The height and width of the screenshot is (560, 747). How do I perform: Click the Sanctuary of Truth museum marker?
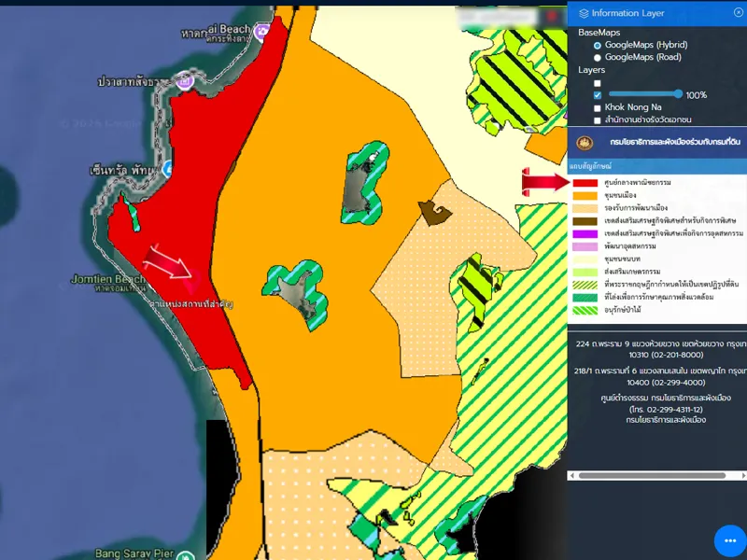(x=184, y=83)
